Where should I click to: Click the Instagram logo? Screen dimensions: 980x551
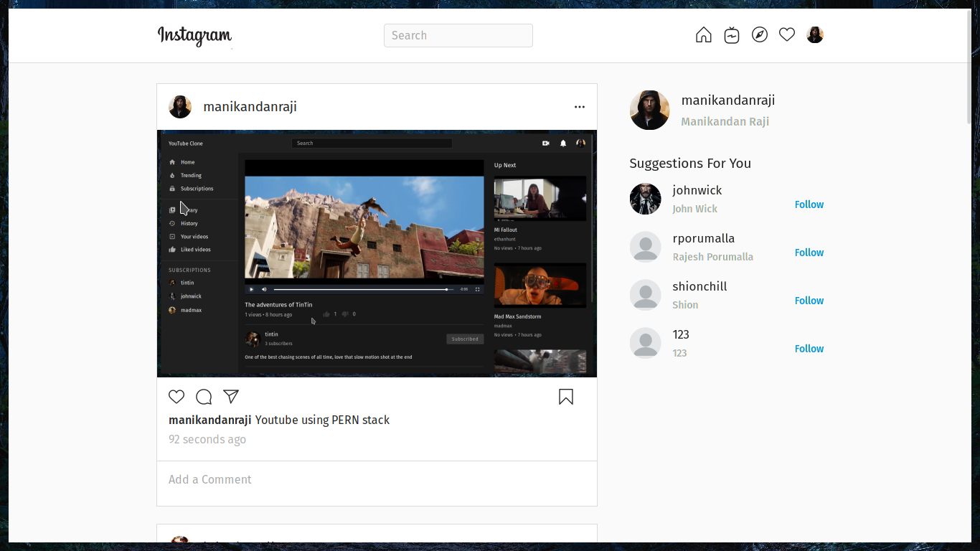tap(194, 36)
